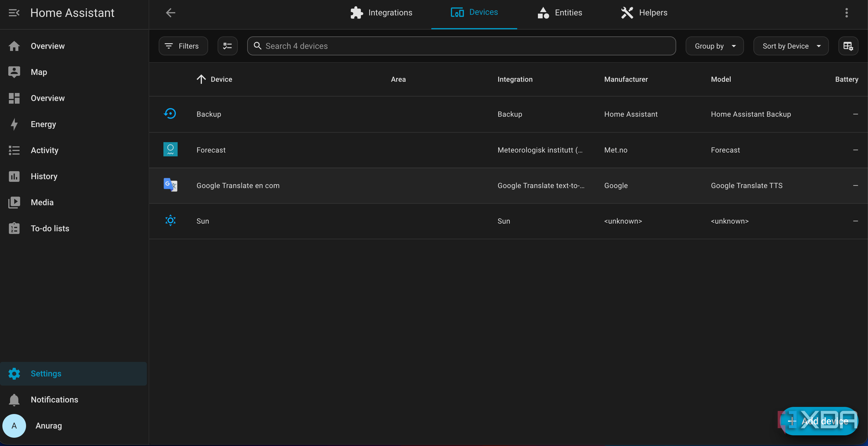Click the Backup device icon
Image resolution: width=868 pixels, height=446 pixels.
170,114
